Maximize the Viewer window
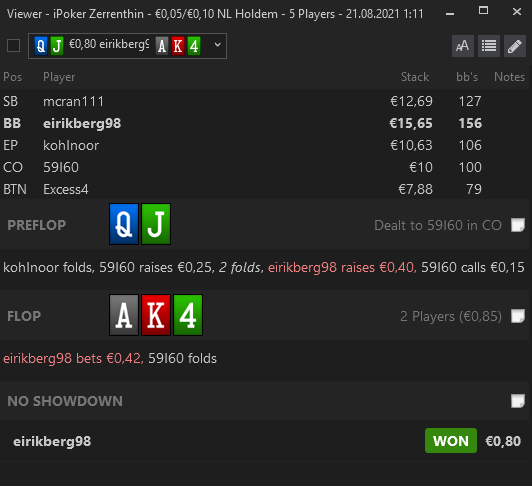 [483, 11]
